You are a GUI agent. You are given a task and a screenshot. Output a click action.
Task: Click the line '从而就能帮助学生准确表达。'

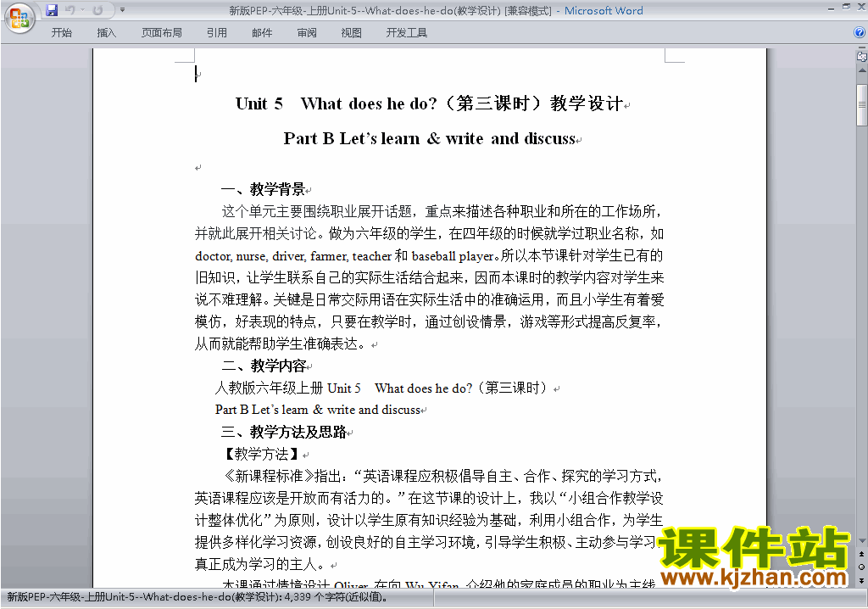(x=280, y=344)
